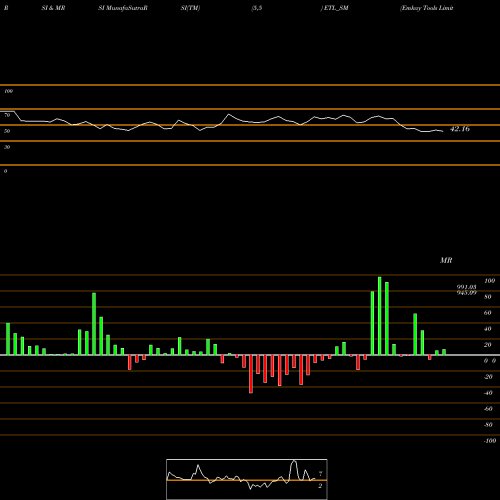This screenshot has width=500, height=500.
Task: Click the RSI axis label 100
Action: [x=9, y=91]
